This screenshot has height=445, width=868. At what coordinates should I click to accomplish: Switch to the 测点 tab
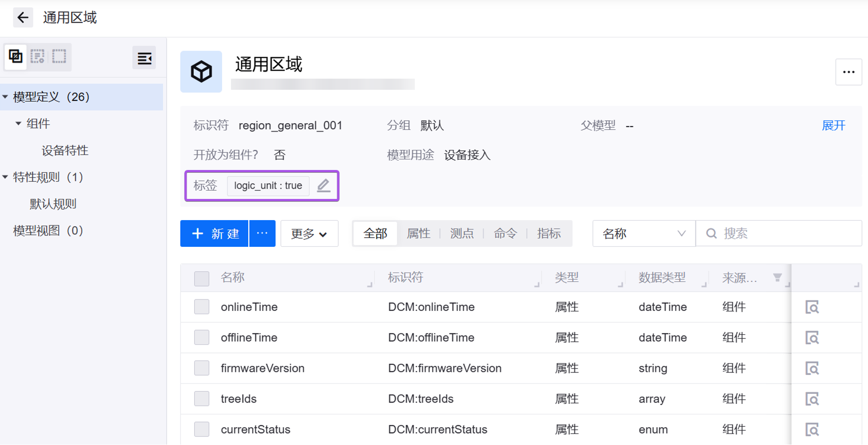462,233
